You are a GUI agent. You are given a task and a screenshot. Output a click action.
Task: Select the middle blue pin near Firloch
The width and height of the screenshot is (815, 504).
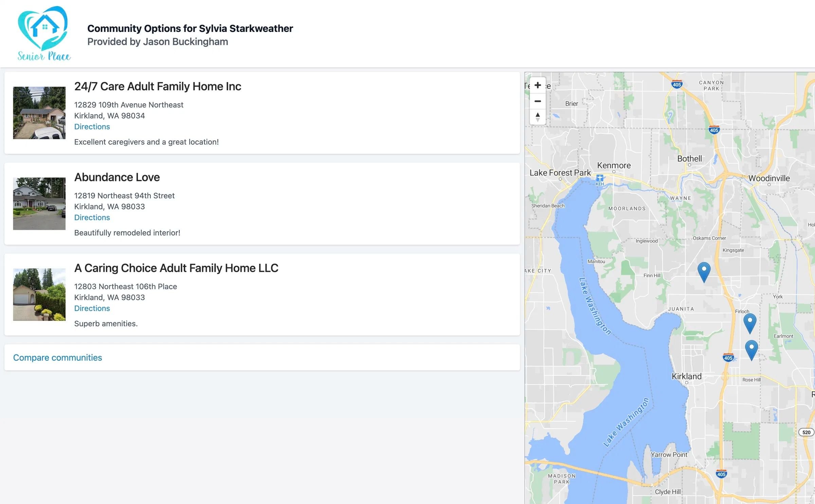tap(750, 323)
